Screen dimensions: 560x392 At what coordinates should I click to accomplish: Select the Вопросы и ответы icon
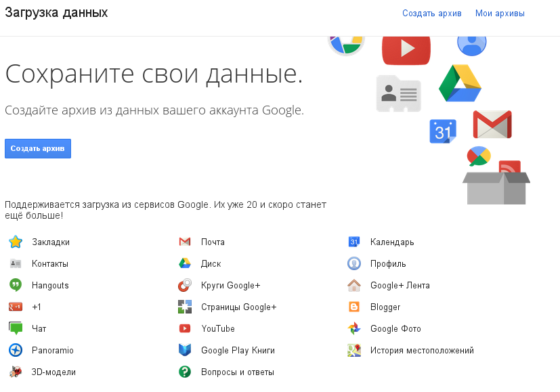184,372
